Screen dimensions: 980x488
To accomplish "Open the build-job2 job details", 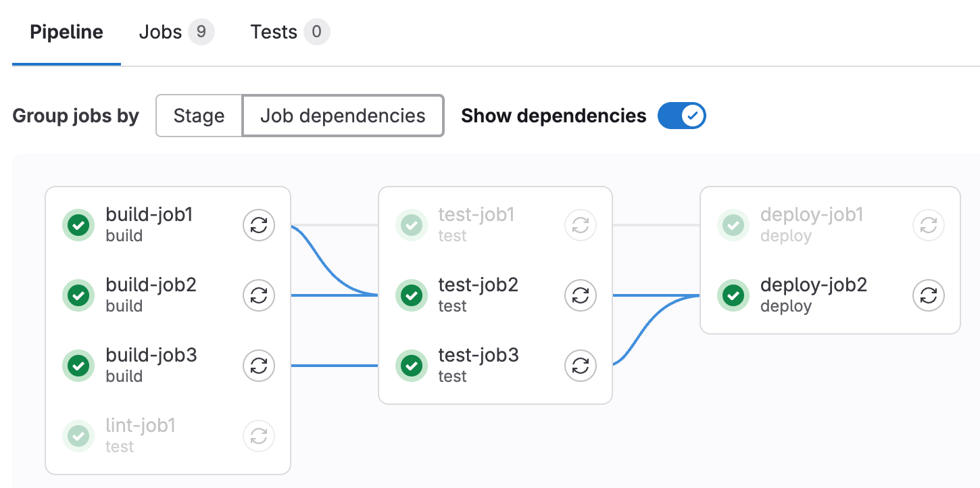I will pyautogui.click(x=150, y=285).
